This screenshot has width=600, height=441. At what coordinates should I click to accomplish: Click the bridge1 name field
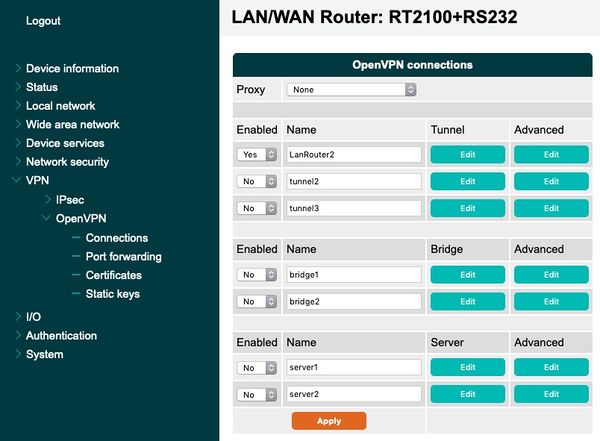[354, 274]
